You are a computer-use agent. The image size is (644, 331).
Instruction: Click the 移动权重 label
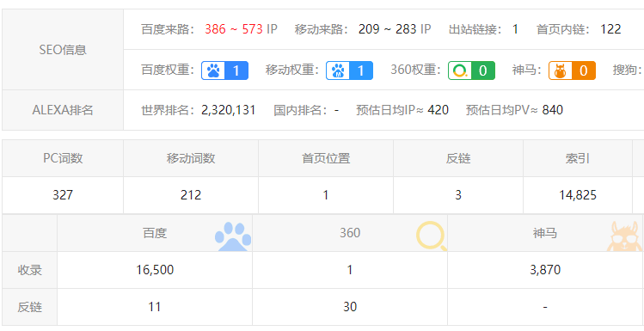[292, 70]
